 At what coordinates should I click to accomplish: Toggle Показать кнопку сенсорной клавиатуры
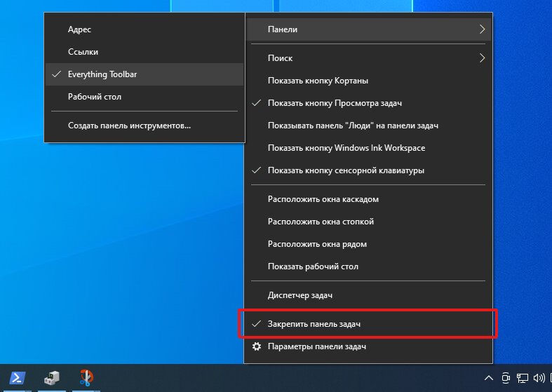point(368,170)
